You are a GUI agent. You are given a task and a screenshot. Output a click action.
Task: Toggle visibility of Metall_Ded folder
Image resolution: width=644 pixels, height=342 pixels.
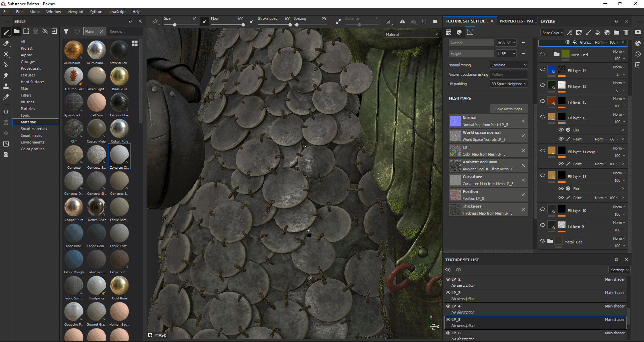[543, 241]
